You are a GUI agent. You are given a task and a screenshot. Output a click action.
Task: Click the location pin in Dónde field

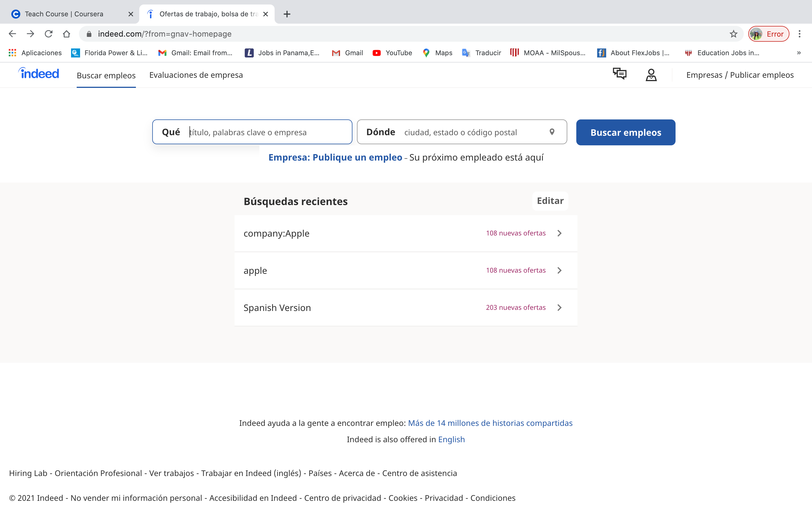tap(552, 132)
